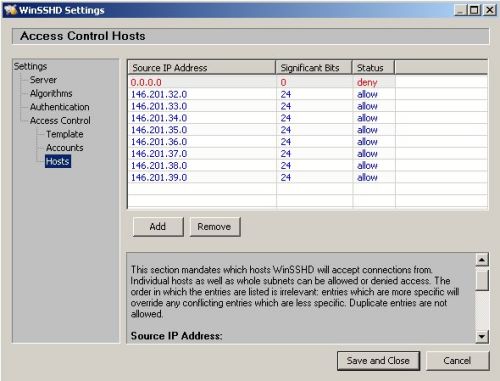The width and height of the screenshot is (500, 381).
Task: Select Server in the settings tree
Action: point(43,80)
